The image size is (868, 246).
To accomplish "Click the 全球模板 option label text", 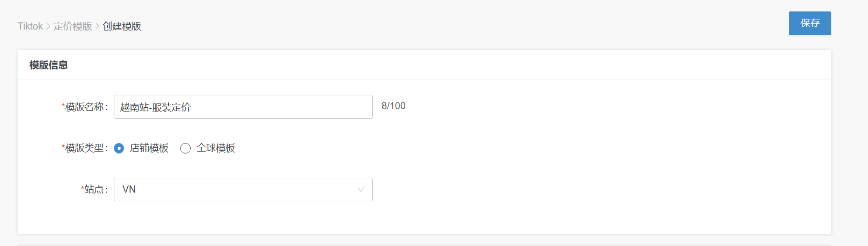I will 216,148.
